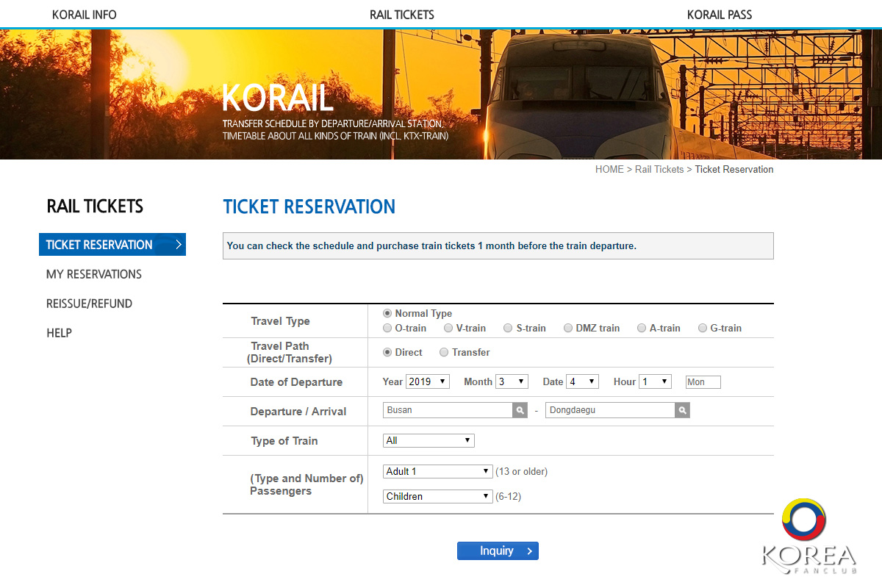The height and width of the screenshot is (588, 882).
Task: Click the HOME breadcrumb link
Action: [x=609, y=170]
